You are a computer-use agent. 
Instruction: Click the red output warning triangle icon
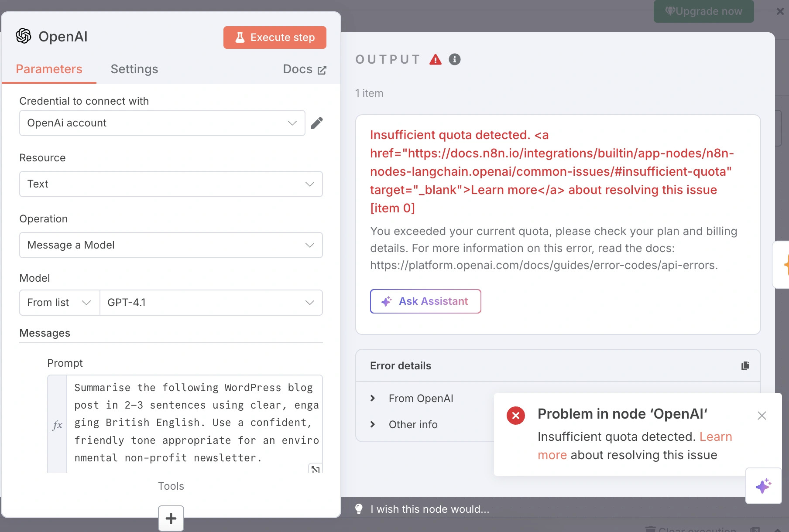(x=436, y=59)
